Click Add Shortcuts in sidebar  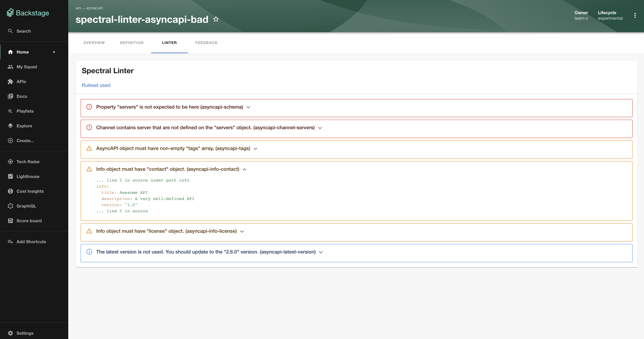[31, 242]
